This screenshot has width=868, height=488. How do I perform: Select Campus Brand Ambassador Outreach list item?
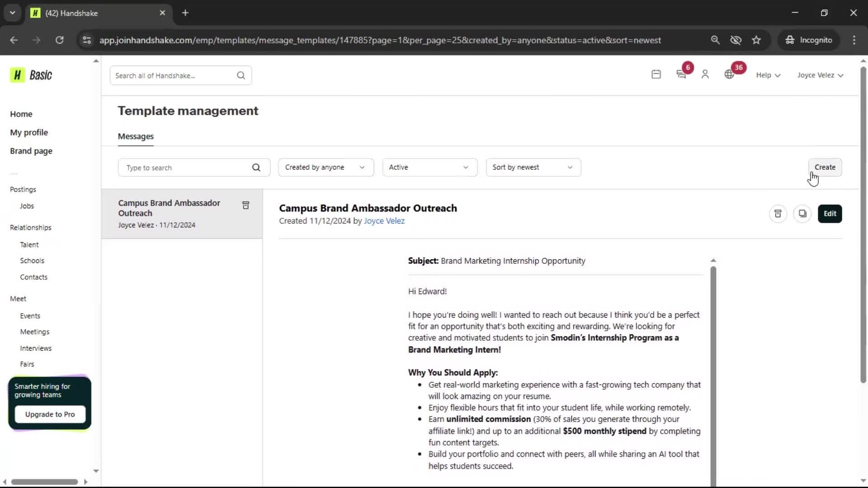click(x=182, y=214)
